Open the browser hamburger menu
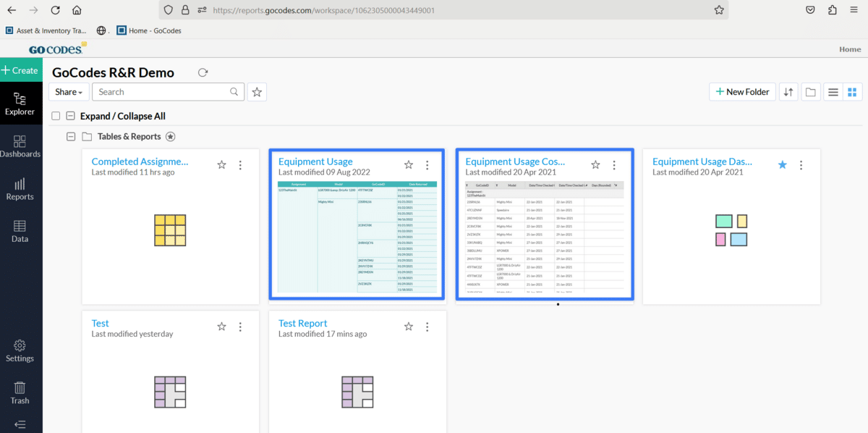Screen dimensions: 868x433 click(854, 10)
